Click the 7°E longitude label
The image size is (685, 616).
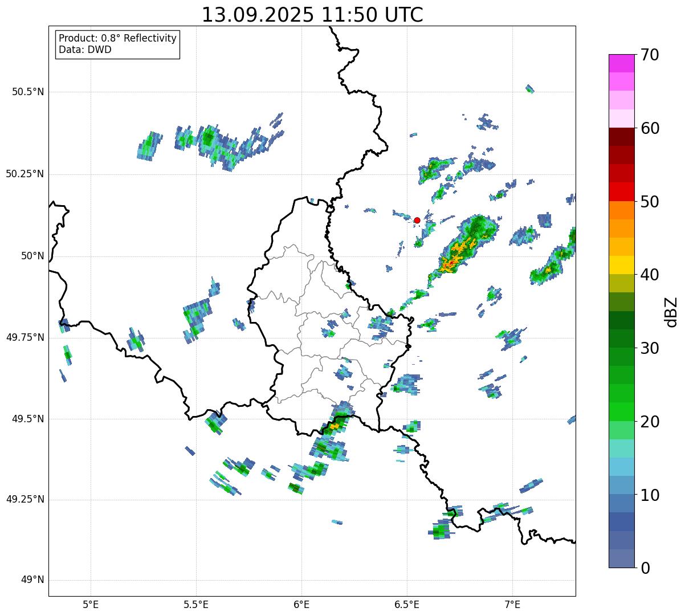pyautogui.click(x=512, y=605)
